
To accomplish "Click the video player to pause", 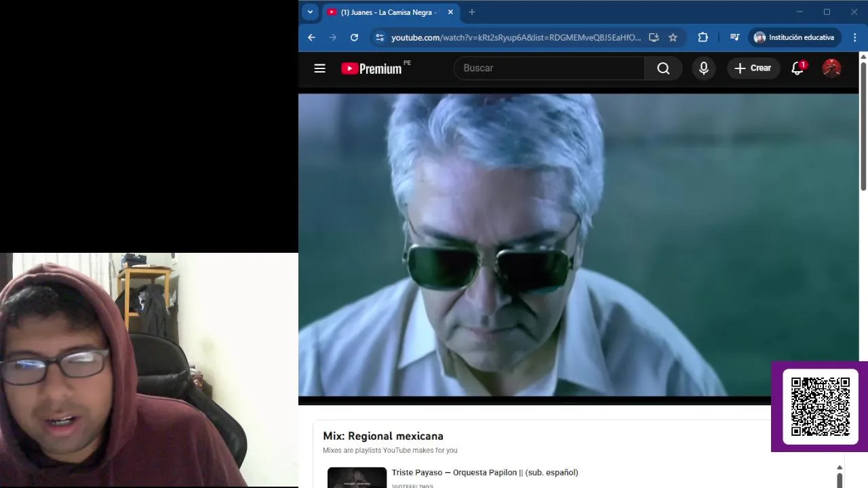I will click(x=578, y=245).
